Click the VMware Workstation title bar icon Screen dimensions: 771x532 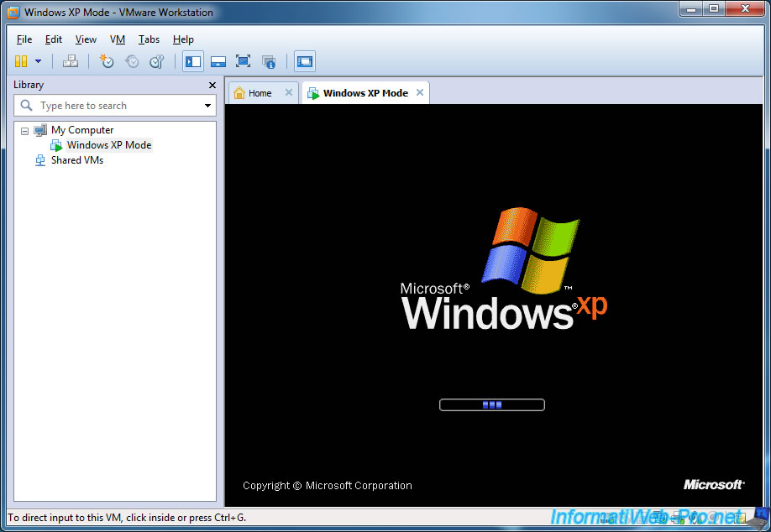pos(13,13)
